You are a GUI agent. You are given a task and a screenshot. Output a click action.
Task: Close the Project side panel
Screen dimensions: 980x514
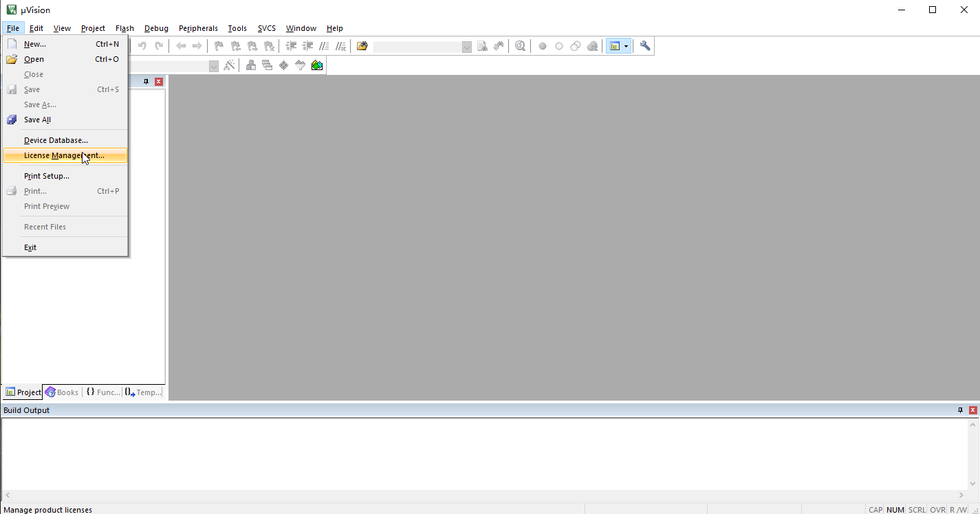[x=159, y=82]
